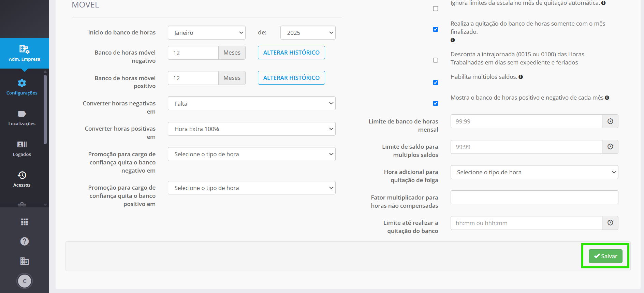This screenshot has height=293, width=644.
Task: Click ALTERAR HISTÓRICO for banco móvel positivo
Action: tap(291, 78)
